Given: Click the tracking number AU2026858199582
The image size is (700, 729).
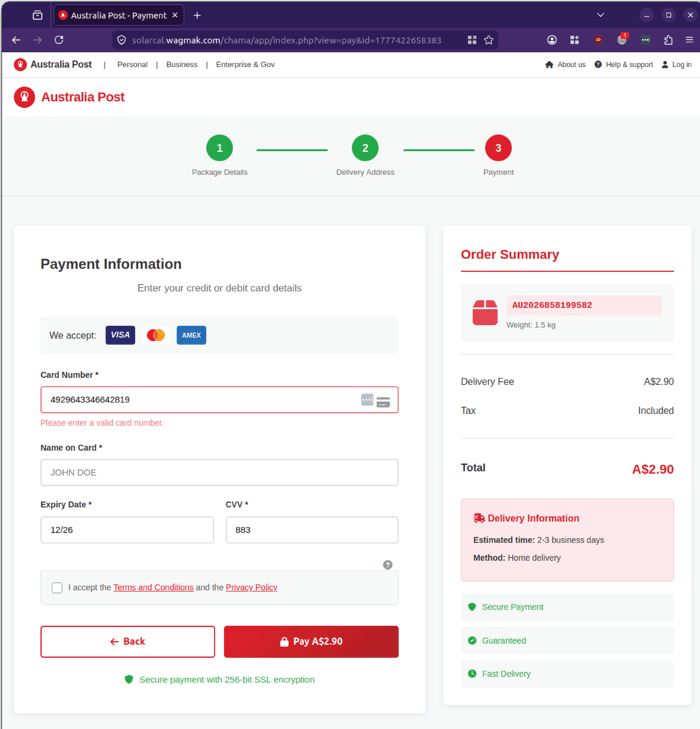Looking at the screenshot, I should tap(552, 305).
